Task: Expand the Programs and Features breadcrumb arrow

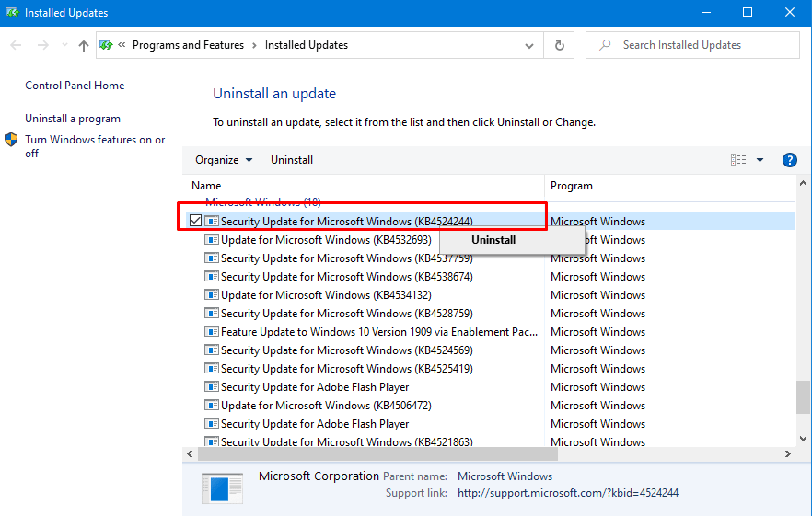Action: click(254, 46)
